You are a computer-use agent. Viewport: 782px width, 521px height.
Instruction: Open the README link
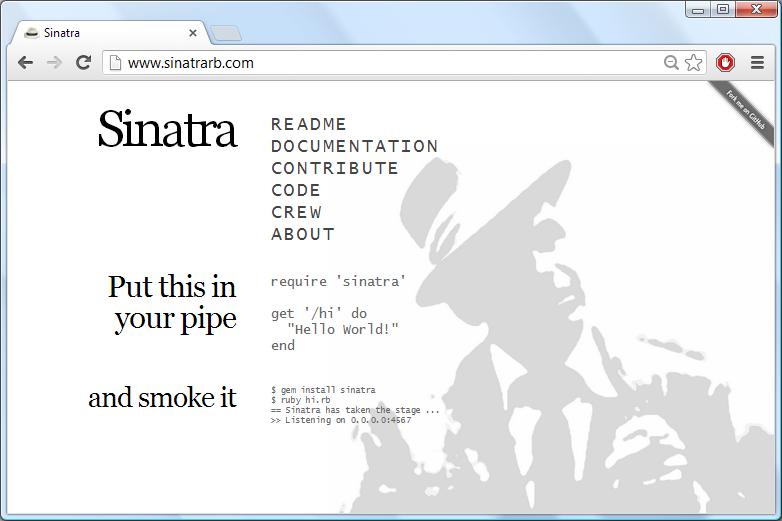pyautogui.click(x=309, y=124)
